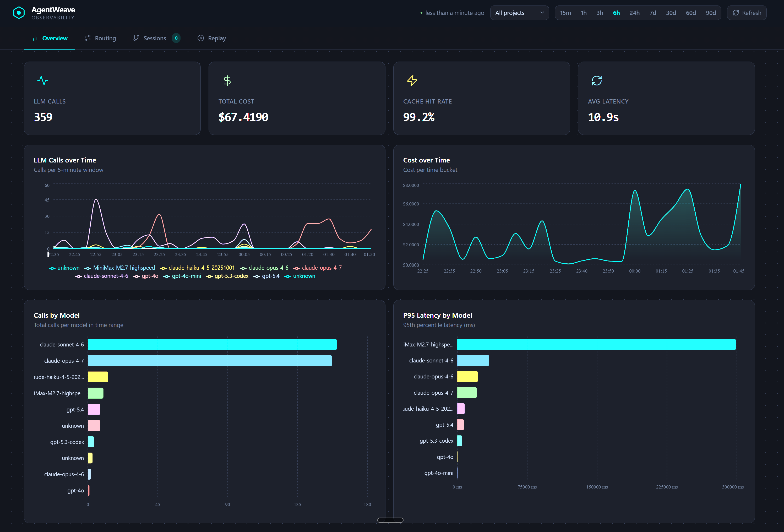Open the All projects dropdown
Viewport: 784px width, 532px height.
(x=520, y=13)
